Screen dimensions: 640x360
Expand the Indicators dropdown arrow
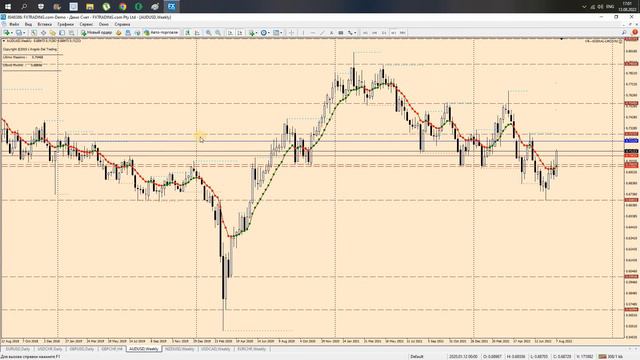click(x=257, y=33)
